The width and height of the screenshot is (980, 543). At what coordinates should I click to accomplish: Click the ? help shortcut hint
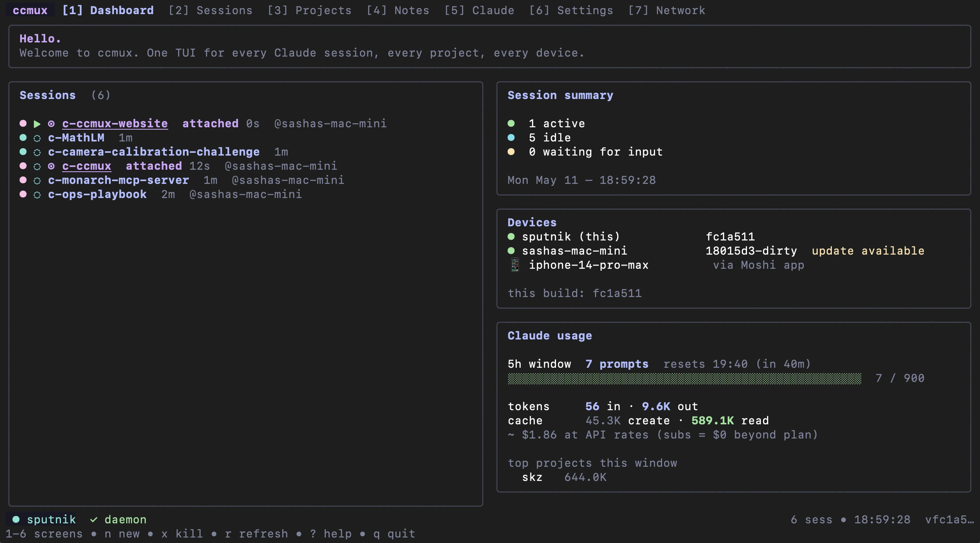point(331,534)
